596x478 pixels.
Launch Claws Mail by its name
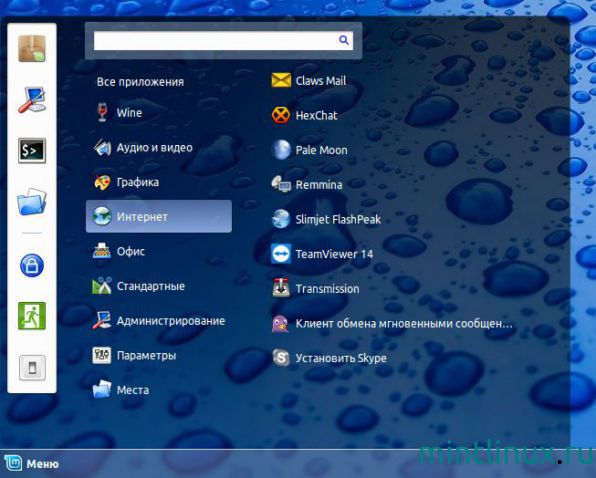(321, 81)
